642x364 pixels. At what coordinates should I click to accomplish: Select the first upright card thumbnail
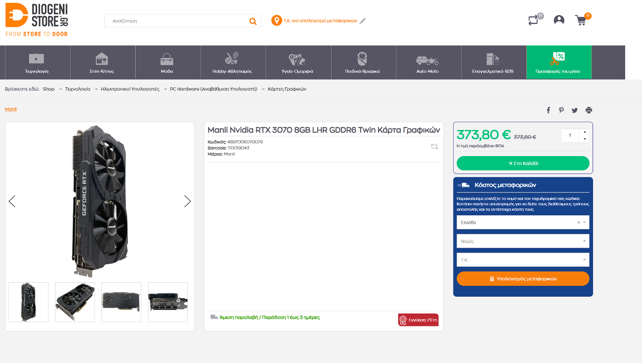28,302
